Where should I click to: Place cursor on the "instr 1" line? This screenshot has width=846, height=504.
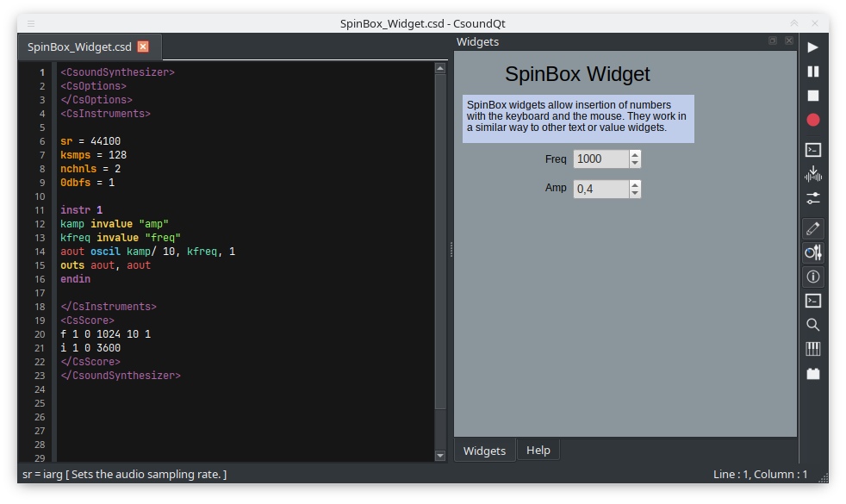[x=82, y=210]
